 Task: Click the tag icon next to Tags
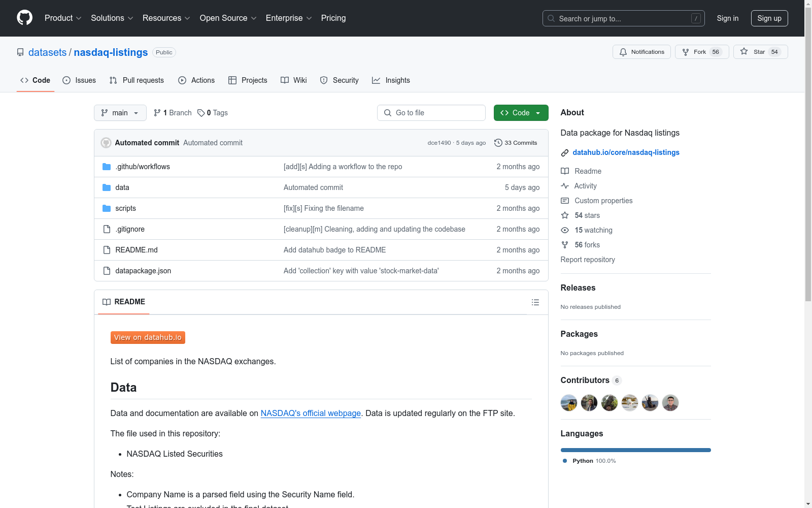tap(201, 113)
